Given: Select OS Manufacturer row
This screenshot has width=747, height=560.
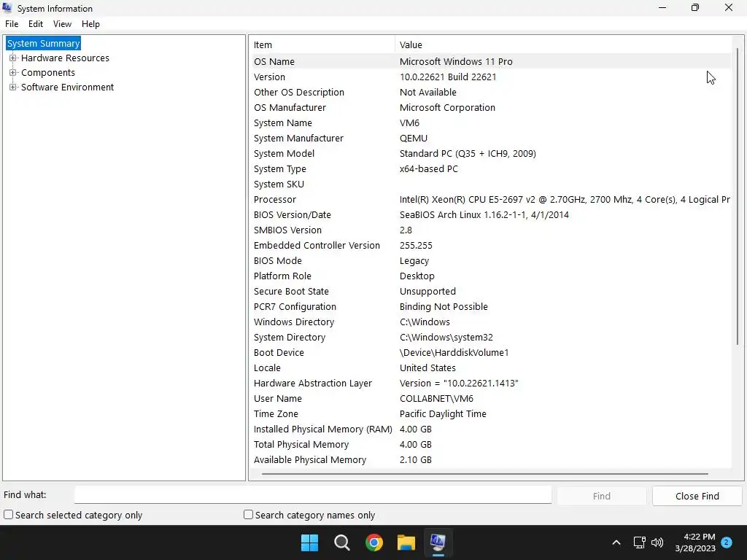Looking at the screenshot, I should (491, 108).
